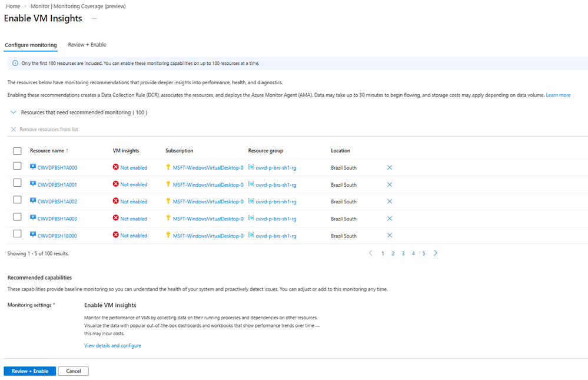The width and height of the screenshot is (588, 380).
Task: Open subscription link in CWVDPBSH1A003 row
Action: point(208,219)
